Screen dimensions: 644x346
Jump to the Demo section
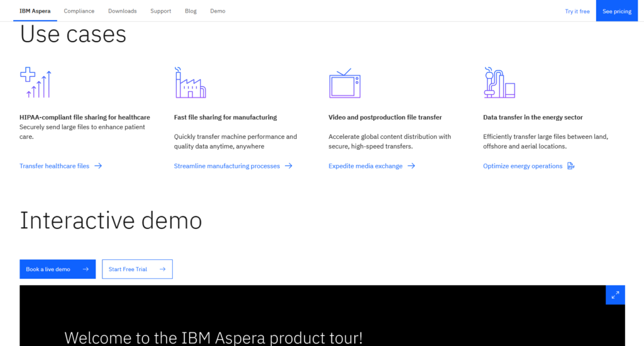[218, 11]
